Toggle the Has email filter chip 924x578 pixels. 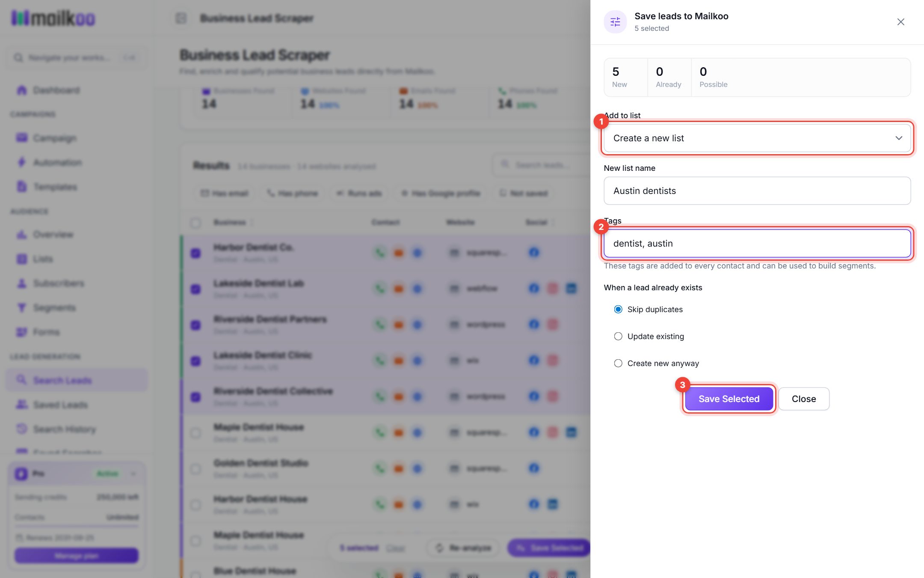point(224,193)
